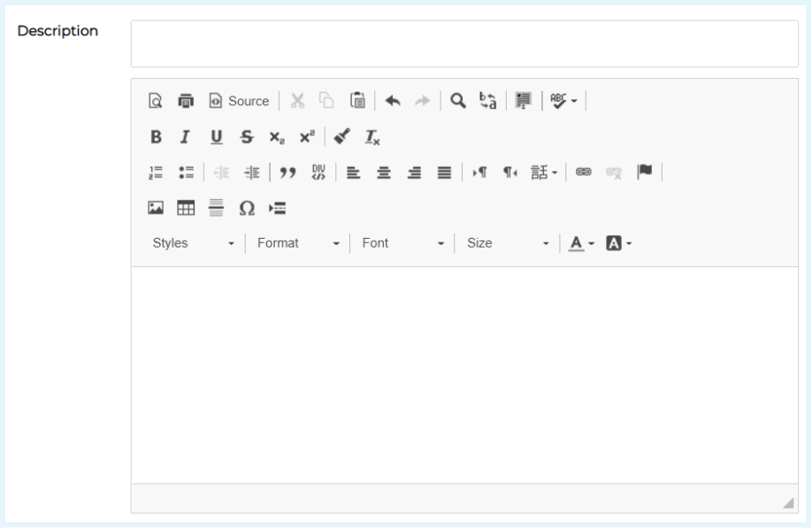
Task: Open the Set Language dropdown
Action: point(544,172)
